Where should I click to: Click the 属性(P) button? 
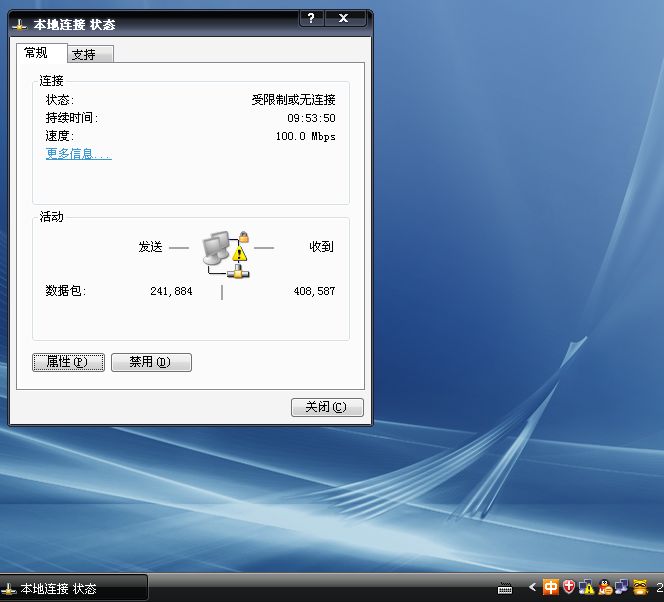[x=68, y=362]
